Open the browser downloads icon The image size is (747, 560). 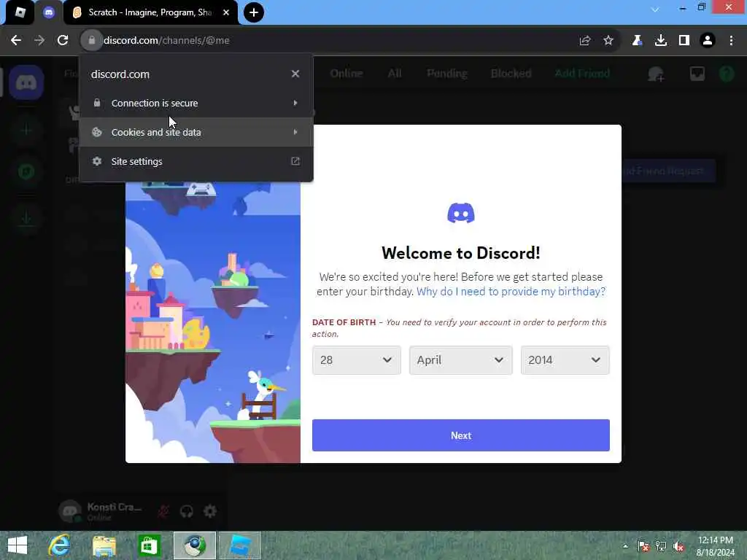[661, 41]
